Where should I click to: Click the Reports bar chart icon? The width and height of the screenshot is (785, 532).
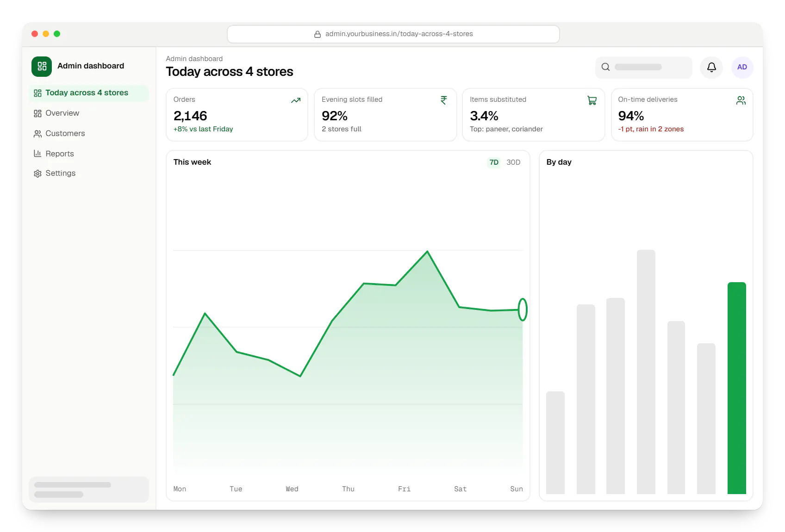pos(37,154)
